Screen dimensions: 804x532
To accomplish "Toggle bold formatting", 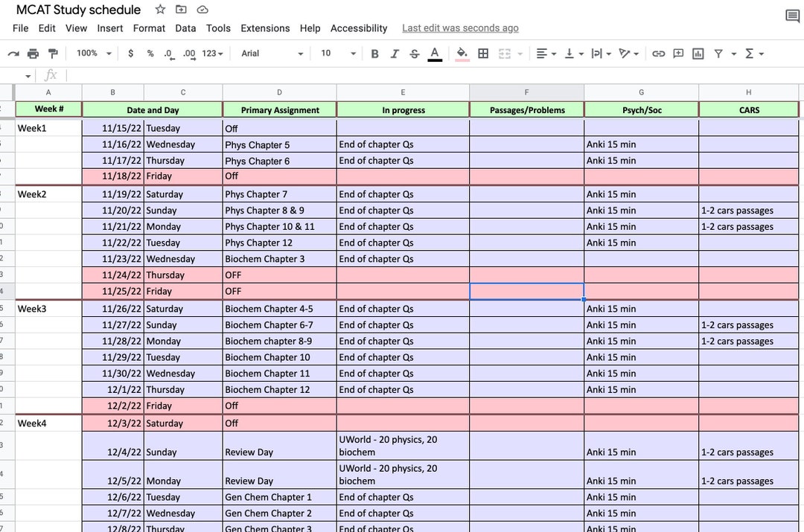I will (374, 53).
